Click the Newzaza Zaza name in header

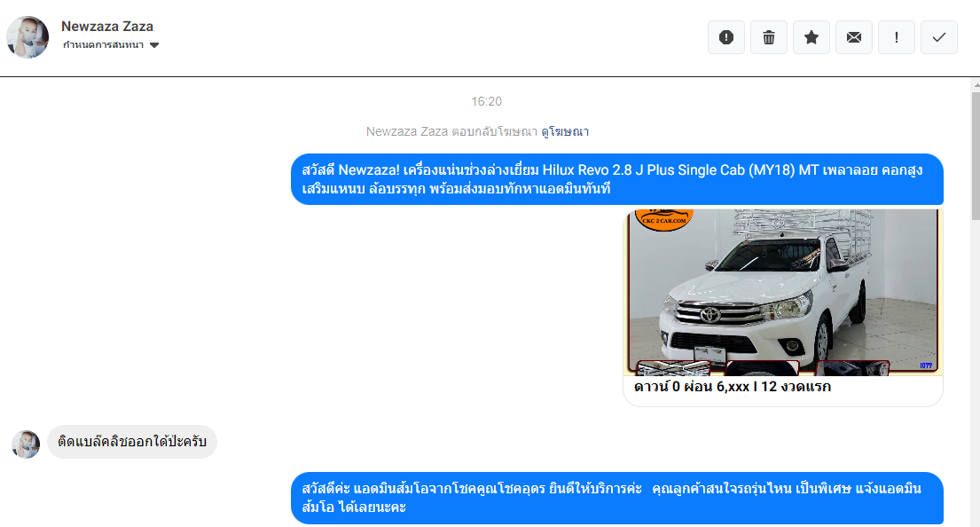(x=107, y=27)
